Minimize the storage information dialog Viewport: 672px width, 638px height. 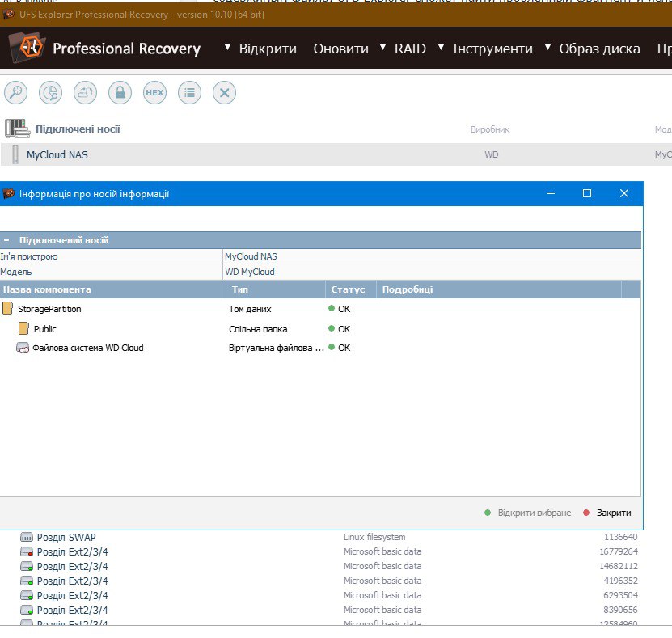[x=551, y=194]
